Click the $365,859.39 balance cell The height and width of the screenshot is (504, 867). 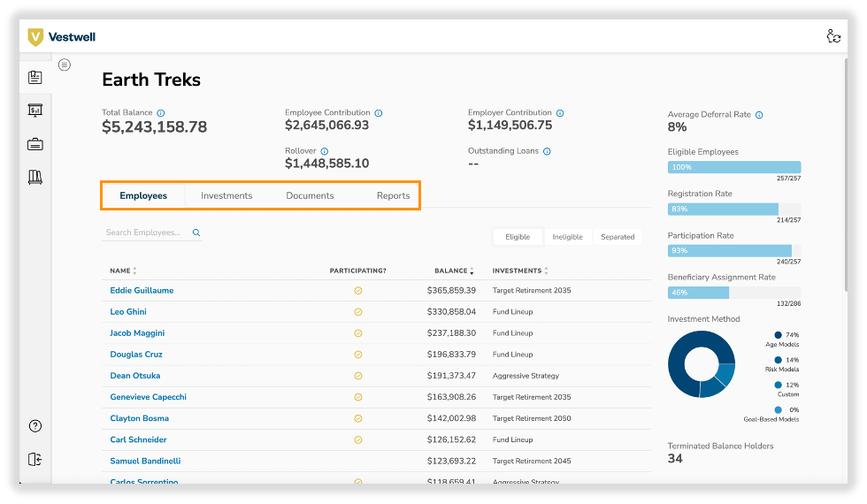[451, 291]
